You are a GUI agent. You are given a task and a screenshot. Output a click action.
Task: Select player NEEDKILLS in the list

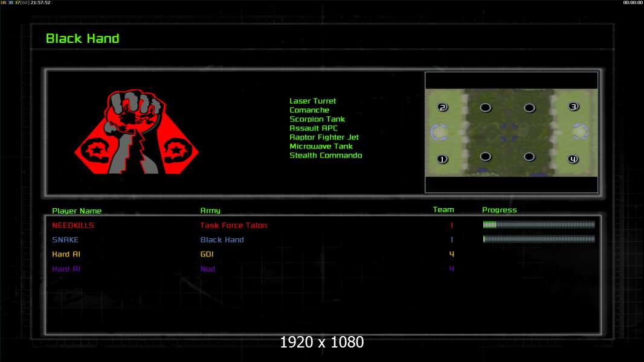coord(72,225)
